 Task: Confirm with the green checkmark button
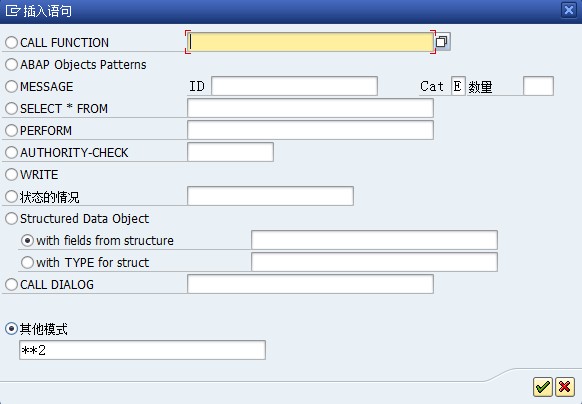[543, 387]
